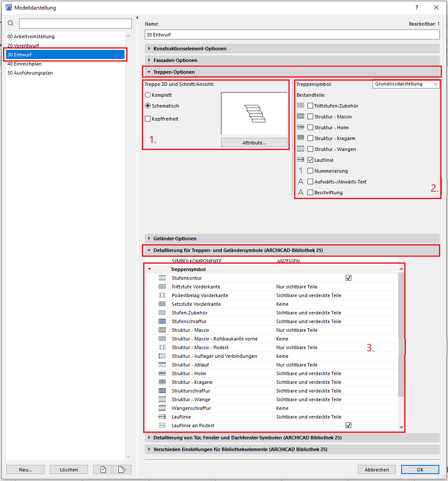Select the Komplett radio button

[x=148, y=95]
